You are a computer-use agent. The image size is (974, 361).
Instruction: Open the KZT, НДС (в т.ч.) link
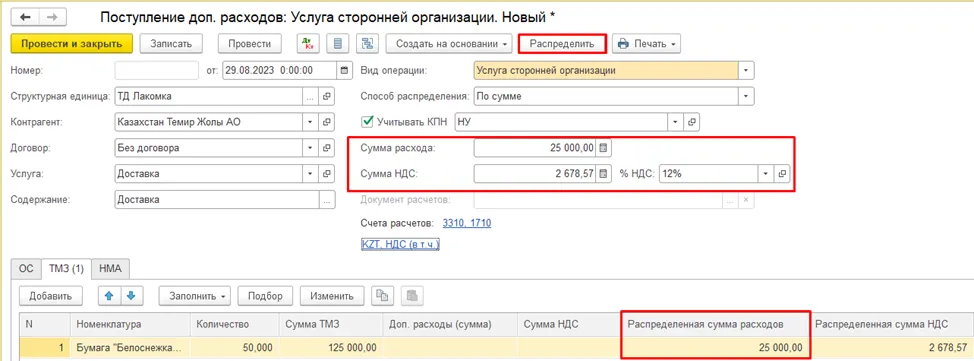[x=401, y=245]
